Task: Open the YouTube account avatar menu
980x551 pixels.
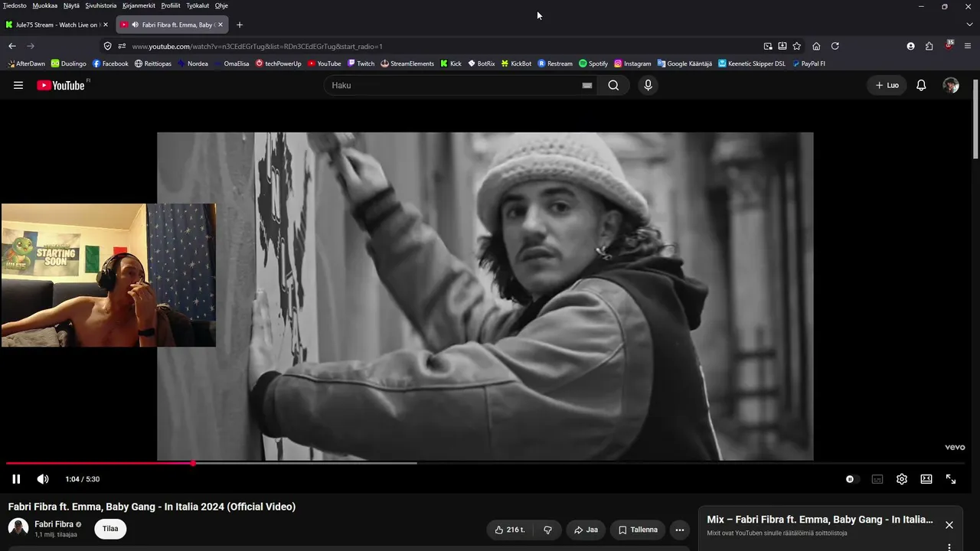Action: coord(951,85)
